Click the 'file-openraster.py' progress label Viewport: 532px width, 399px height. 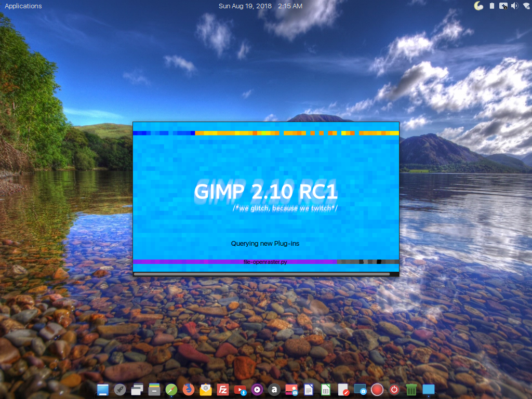(x=265, y=262)
